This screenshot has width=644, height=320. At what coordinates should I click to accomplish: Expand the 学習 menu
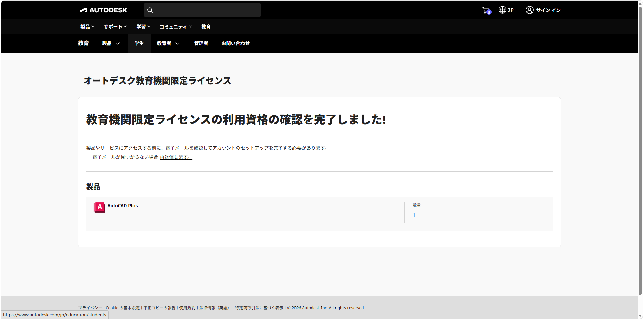point(143,27)
